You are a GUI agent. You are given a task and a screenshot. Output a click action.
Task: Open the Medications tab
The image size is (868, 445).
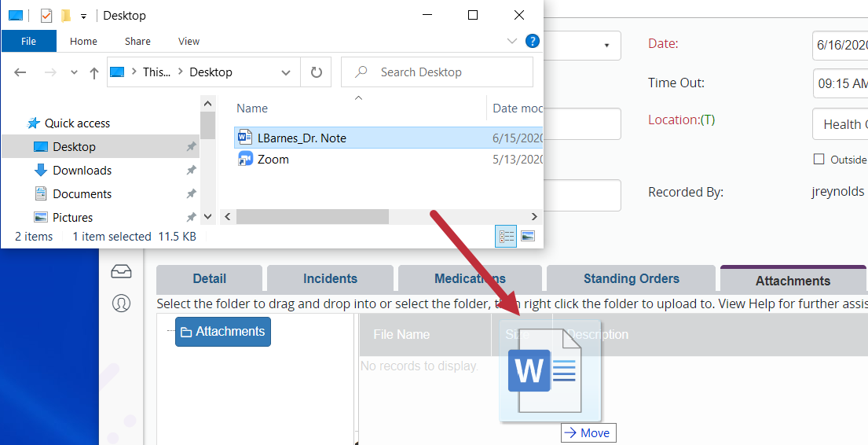pos(470,279)
